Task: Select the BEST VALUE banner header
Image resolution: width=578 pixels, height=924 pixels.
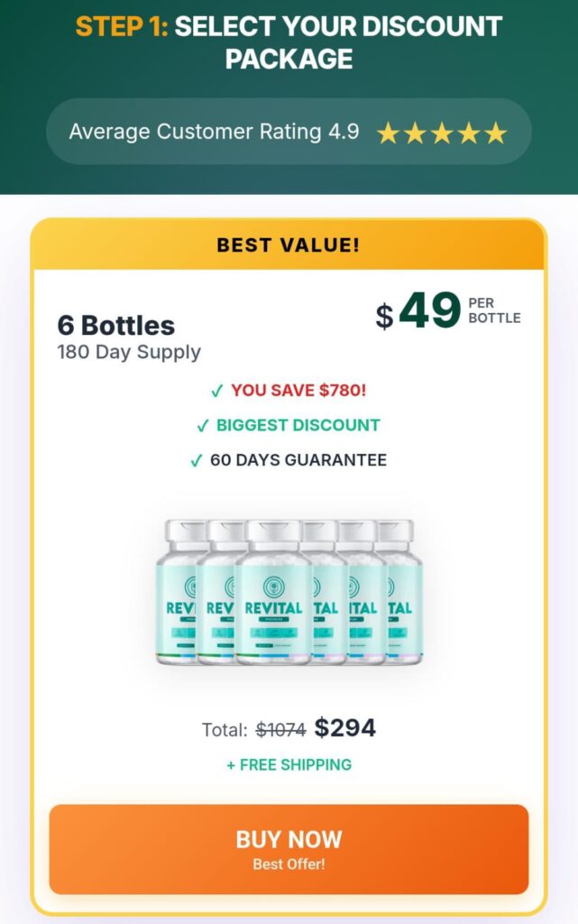Action: tap(289, 245)
